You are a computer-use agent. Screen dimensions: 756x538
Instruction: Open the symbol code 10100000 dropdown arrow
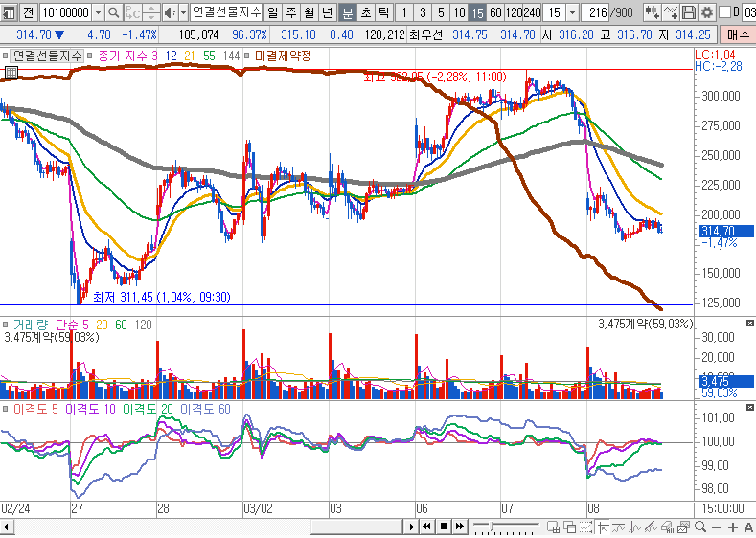point(98,13)
